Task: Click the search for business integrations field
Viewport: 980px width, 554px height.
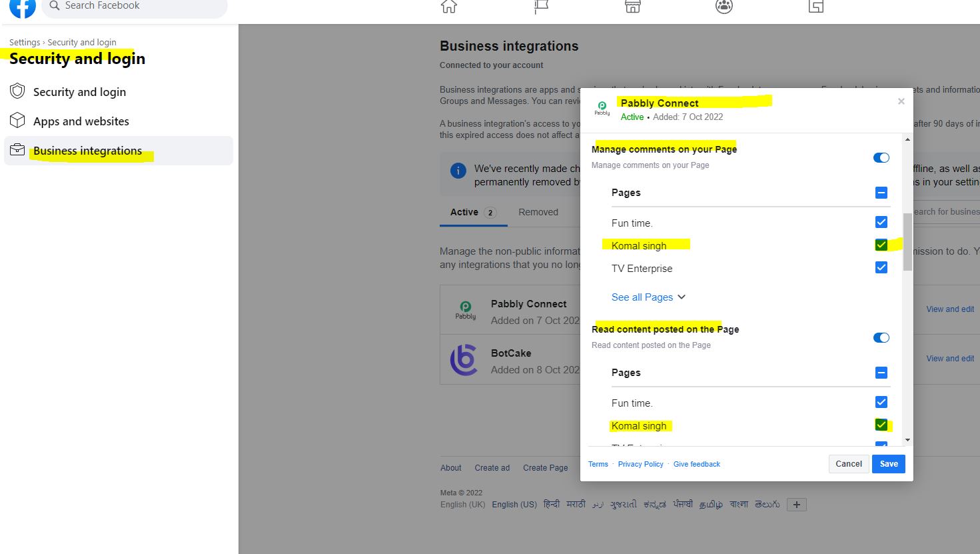Action: (x=946, y=212)
